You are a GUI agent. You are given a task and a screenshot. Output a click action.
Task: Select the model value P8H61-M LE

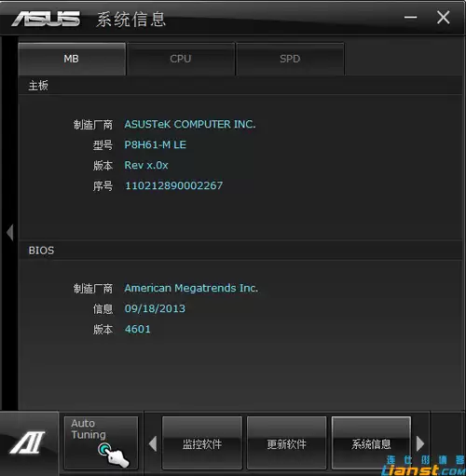tap(156, 144)
